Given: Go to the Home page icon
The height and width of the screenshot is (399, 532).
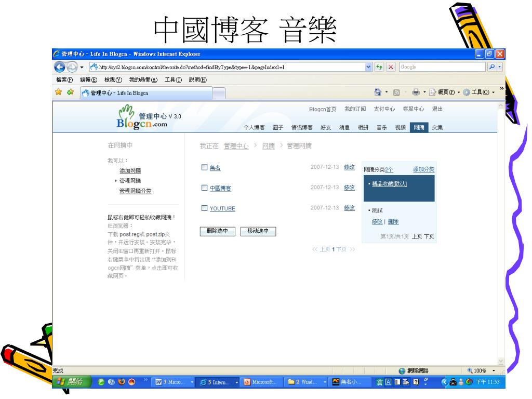Looking at the screenshot, I should (378, 92).
